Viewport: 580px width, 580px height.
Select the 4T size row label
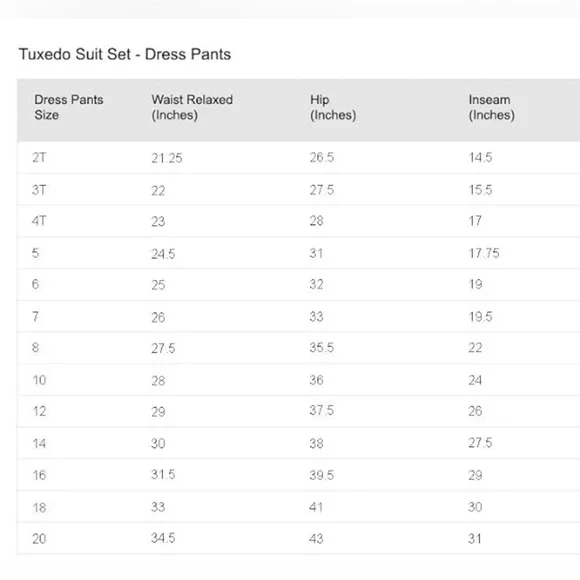point(39,221)
